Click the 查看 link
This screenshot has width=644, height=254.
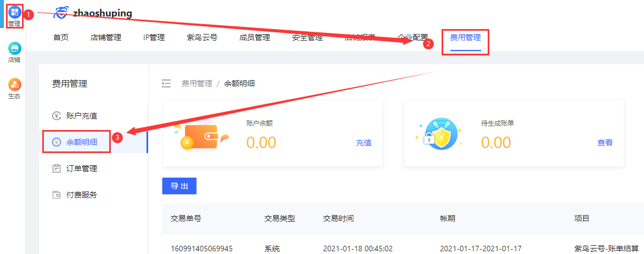tap(605, 143)
